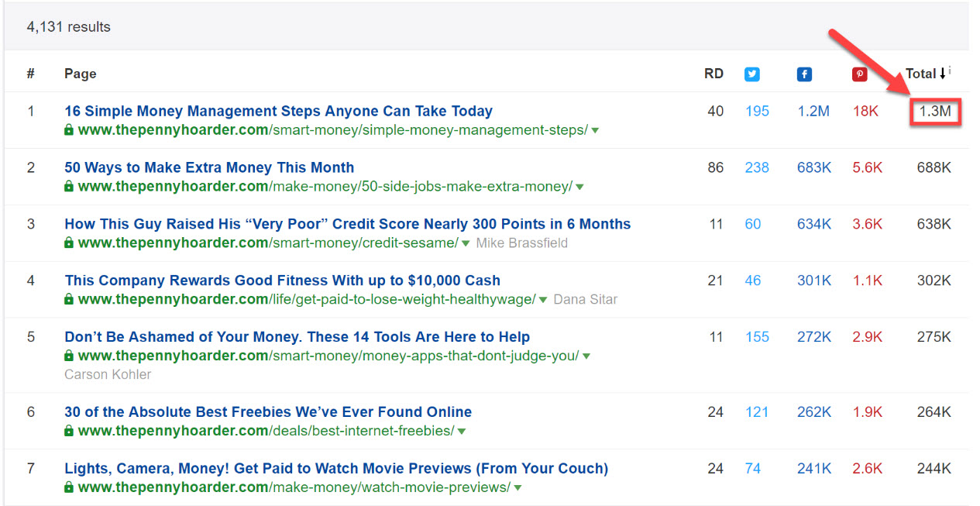This screenshot has height=506, width=980.
Task: Click the highlighted 1.3M total value
Action: 934,112
